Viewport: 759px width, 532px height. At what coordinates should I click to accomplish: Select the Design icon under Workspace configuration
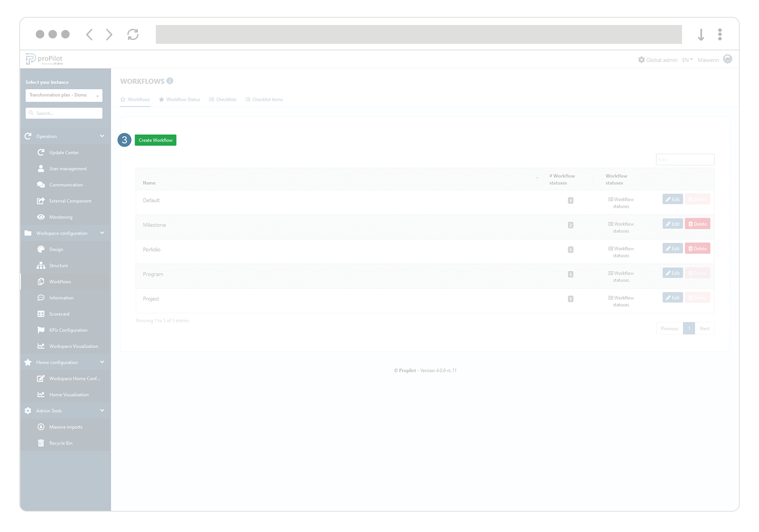tap(41, 249)
